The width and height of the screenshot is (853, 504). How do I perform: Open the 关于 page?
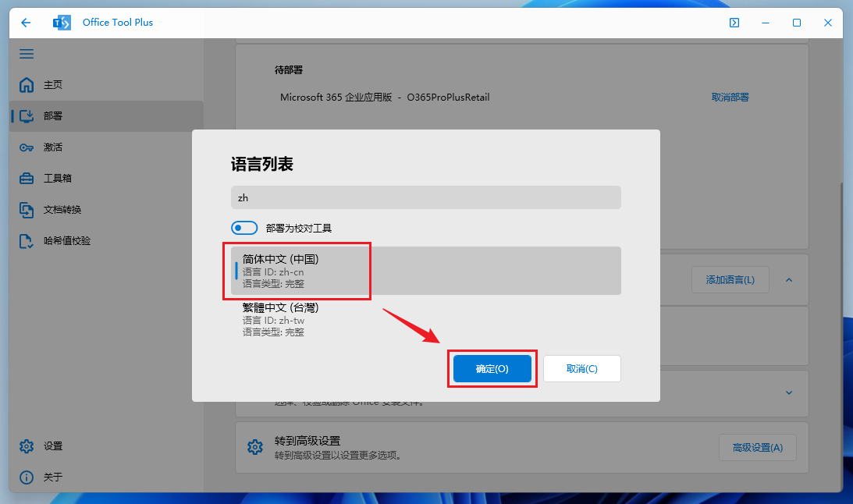pos(107,477)
